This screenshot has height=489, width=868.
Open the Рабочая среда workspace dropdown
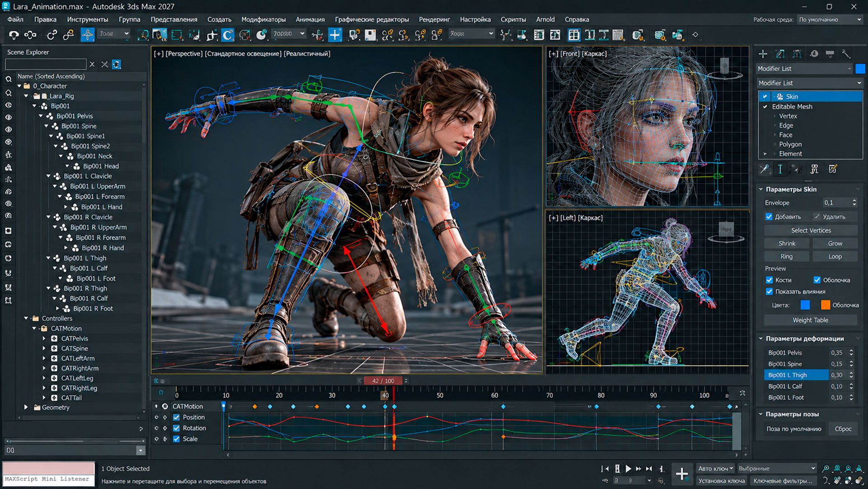[x=830, y=19]
